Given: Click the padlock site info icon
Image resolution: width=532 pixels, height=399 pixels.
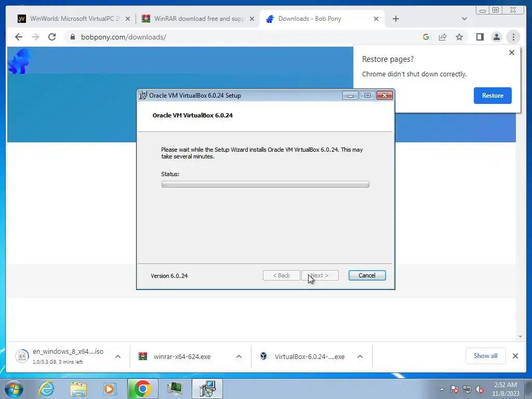Looking at the screenshot, I should [73, 37].
